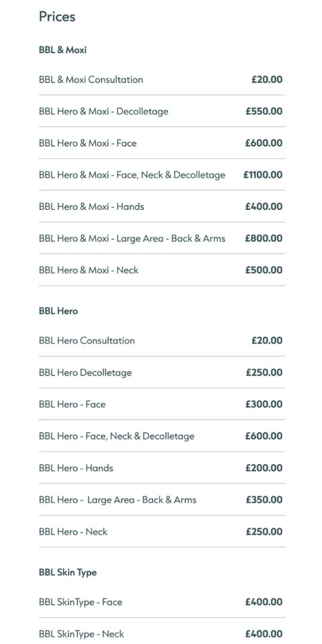Open the BBL & Moxi Consultation listing

[91, 79]
